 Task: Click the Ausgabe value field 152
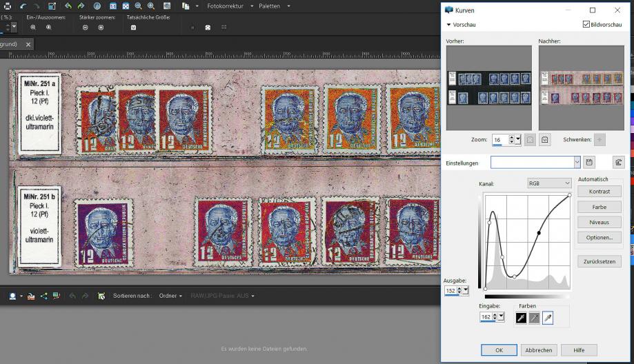pos(450,290)
